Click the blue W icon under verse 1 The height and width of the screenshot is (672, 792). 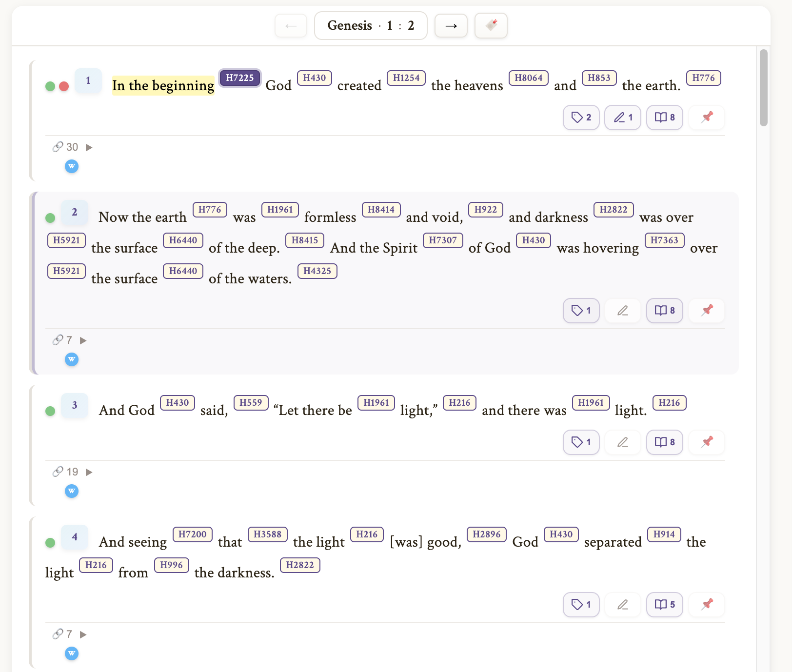click(x=72, y=167)
